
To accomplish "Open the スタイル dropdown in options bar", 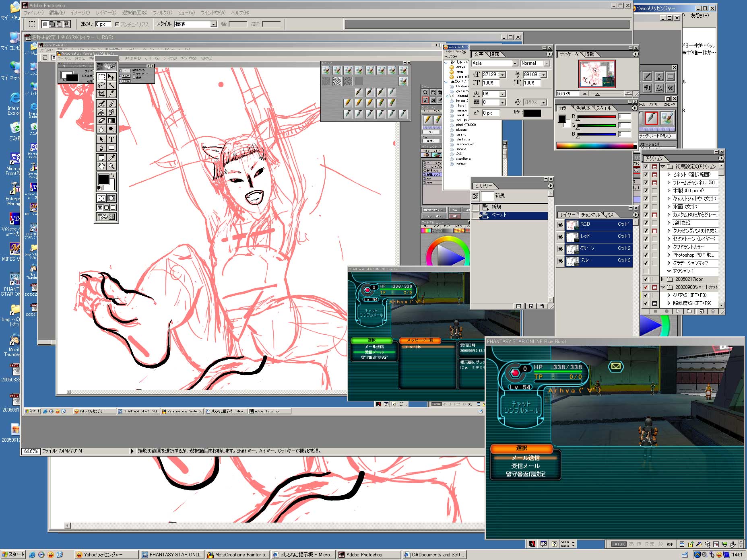I will (213, 24).
